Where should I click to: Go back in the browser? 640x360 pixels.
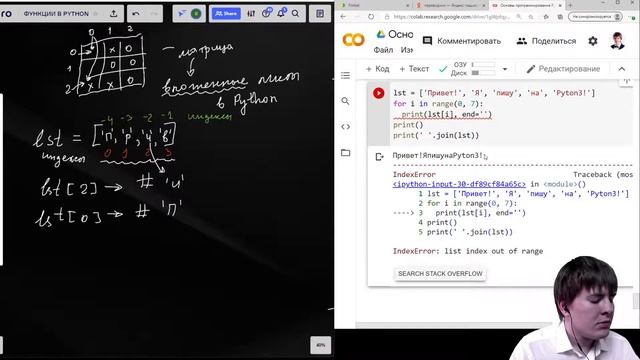pyautogui.click(x=343, y=17)
